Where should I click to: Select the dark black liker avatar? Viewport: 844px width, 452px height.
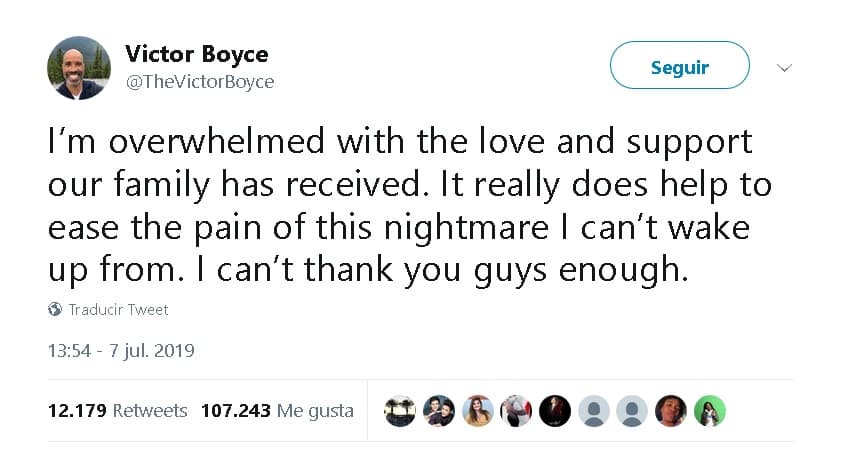(x=555, y=410)
